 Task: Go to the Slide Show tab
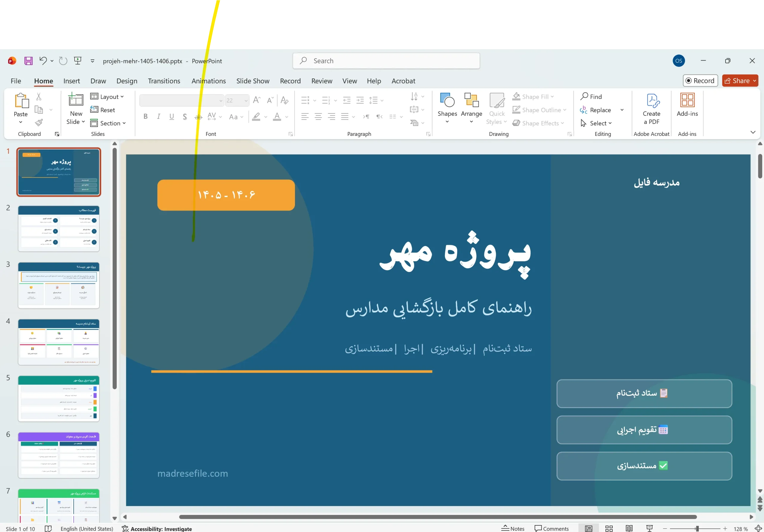pyautogui.click(x=253, y=81)
